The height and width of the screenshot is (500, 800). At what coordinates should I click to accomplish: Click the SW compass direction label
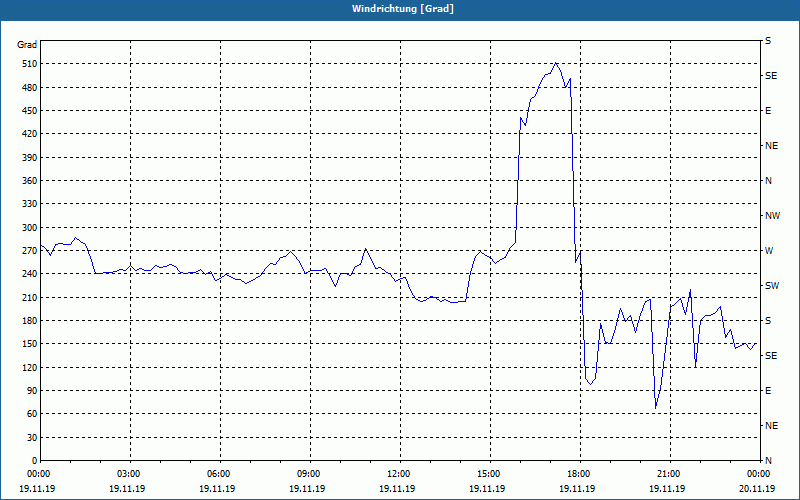click(772, 286)
